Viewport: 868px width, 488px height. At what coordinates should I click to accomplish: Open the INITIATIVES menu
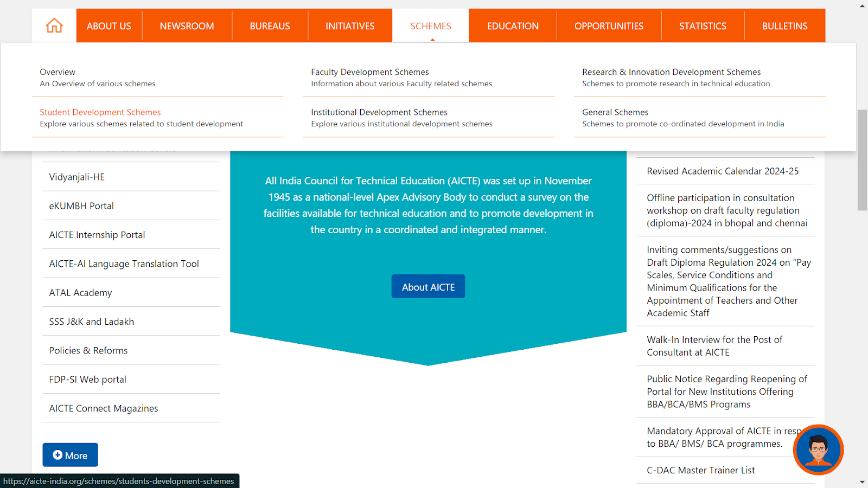[x=350, y=25]
